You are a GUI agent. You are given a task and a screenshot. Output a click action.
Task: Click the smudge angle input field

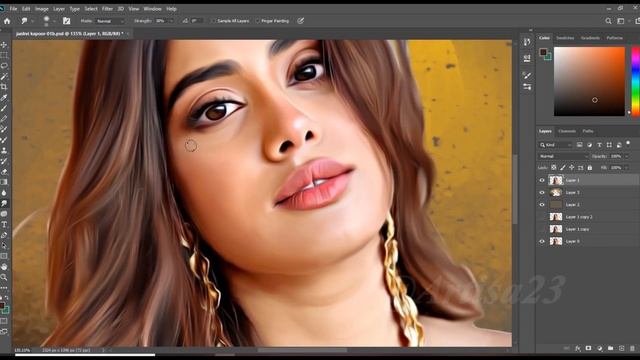[197, 21]
